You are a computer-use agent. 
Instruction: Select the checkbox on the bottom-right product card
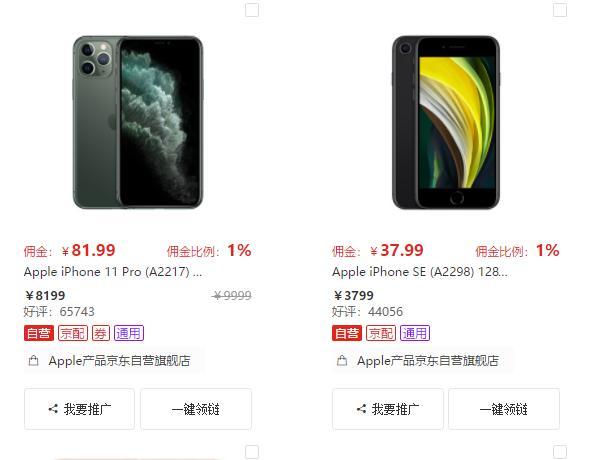pyautogui.click(x=560, y=452)
